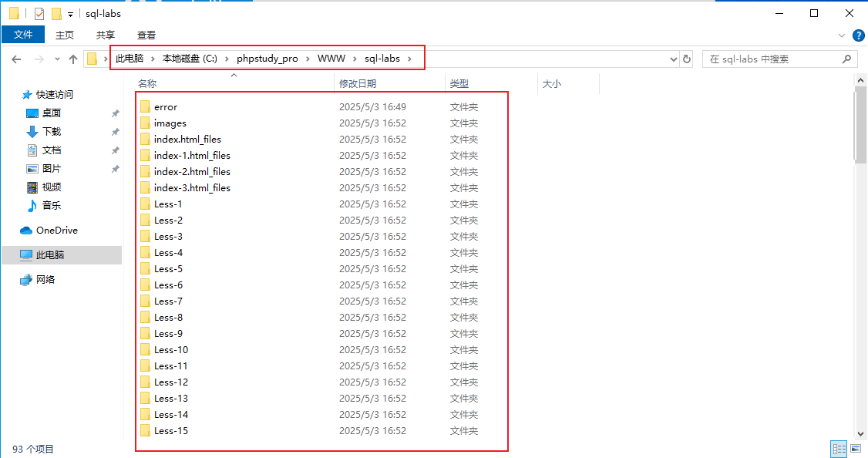Go up one folder level arrow
This screenshot has height=458, width=868.
coord(73,59)
